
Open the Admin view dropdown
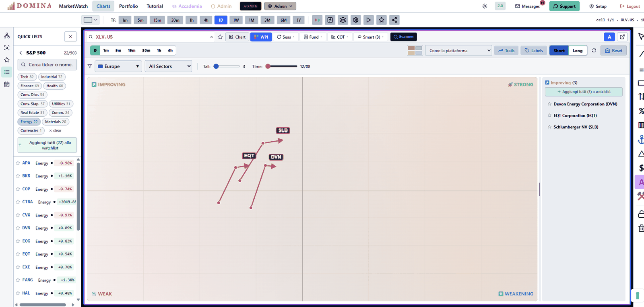pos(280,6)
